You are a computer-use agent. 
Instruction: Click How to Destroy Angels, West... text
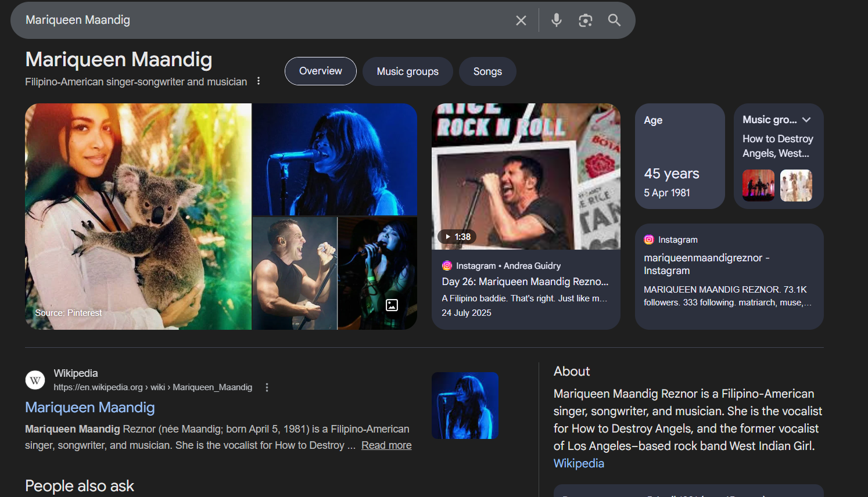click(777, 146)
